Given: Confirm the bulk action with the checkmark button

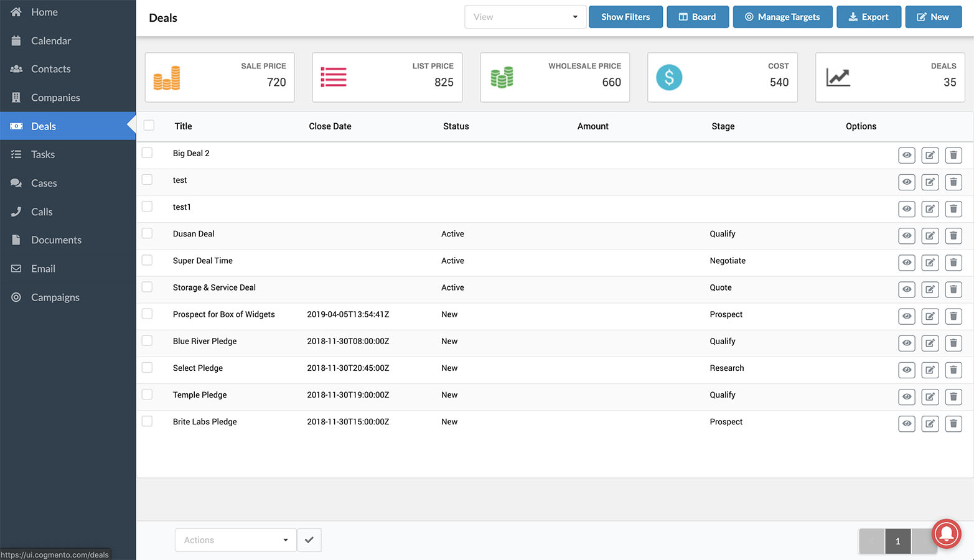Looking at the screenshot, I should pyautogui.click(x=309, y=540).
